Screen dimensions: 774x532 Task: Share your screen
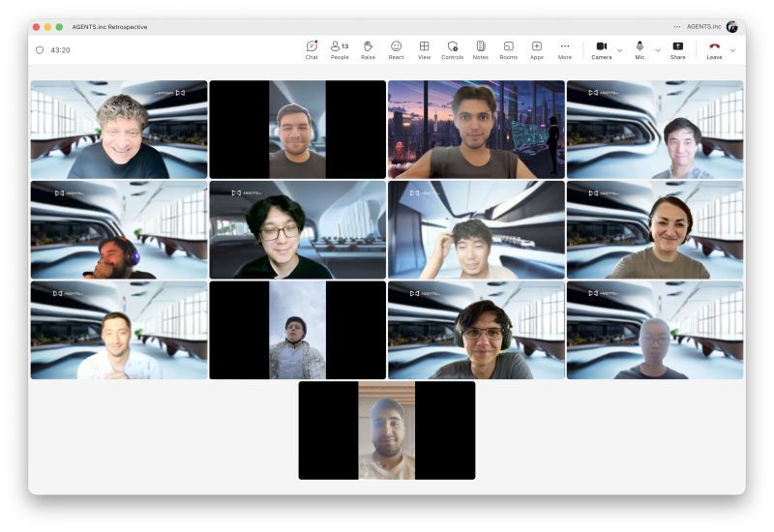[678, 50]
